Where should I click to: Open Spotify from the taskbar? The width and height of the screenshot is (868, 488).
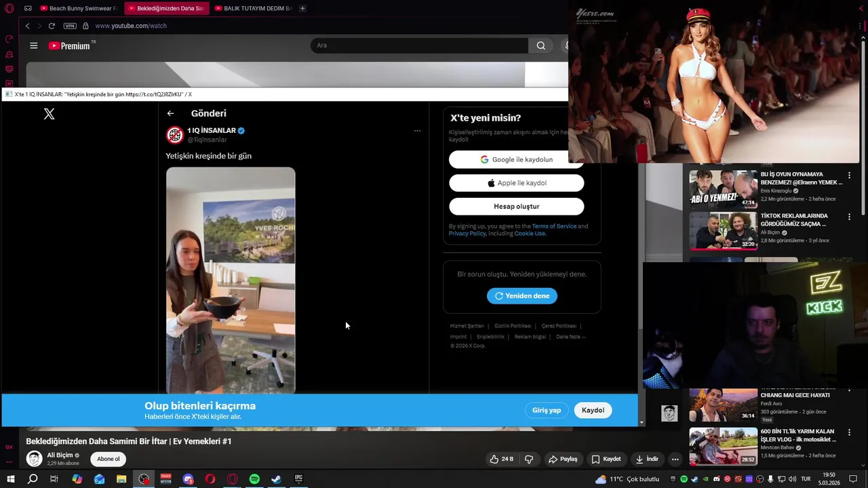pyautogui.click(x=254, y=479)
